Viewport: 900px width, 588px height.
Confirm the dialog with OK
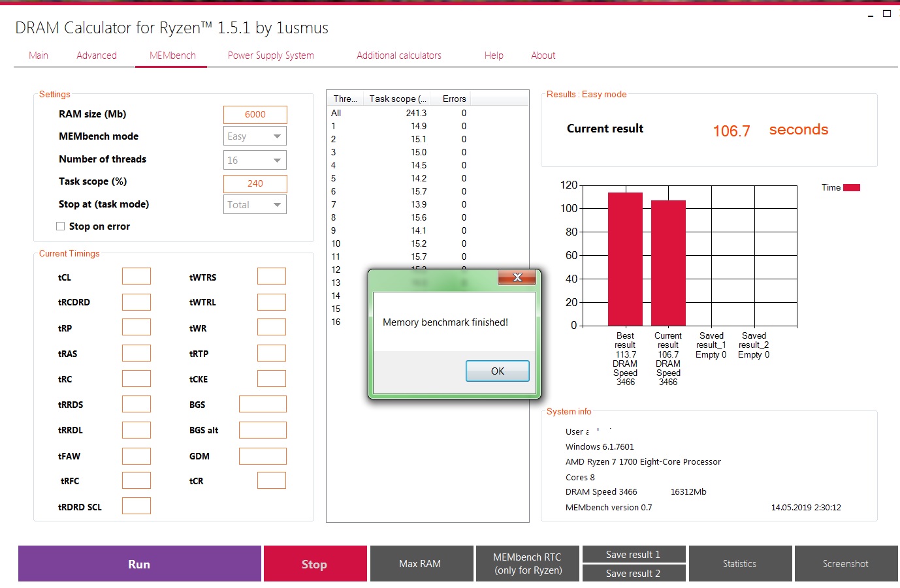coord(498,371)
